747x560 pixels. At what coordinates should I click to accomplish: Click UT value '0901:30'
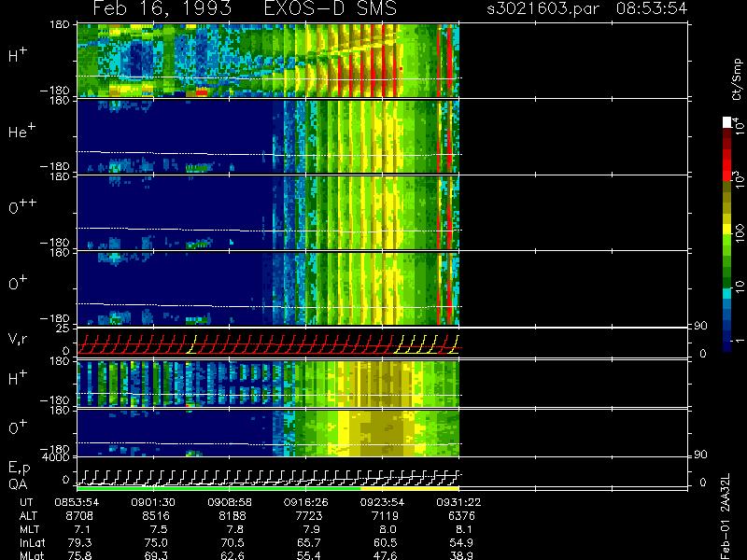(x=153, y=502)
